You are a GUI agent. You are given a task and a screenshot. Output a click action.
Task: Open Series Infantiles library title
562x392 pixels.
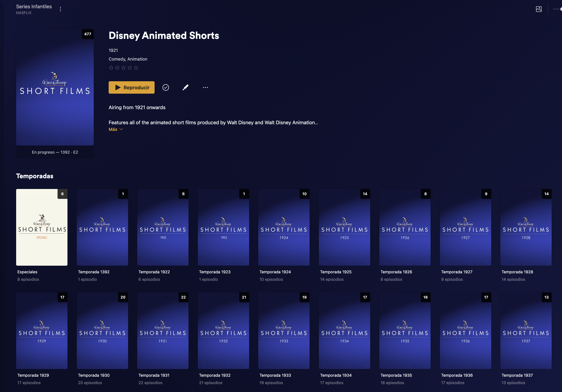coord(34,7)
